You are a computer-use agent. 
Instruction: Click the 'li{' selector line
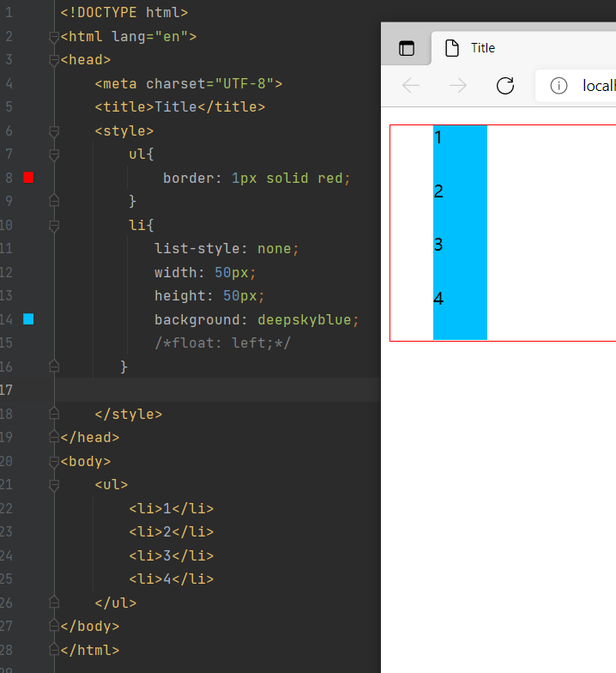pyautogui.click(x=141, y=225)
